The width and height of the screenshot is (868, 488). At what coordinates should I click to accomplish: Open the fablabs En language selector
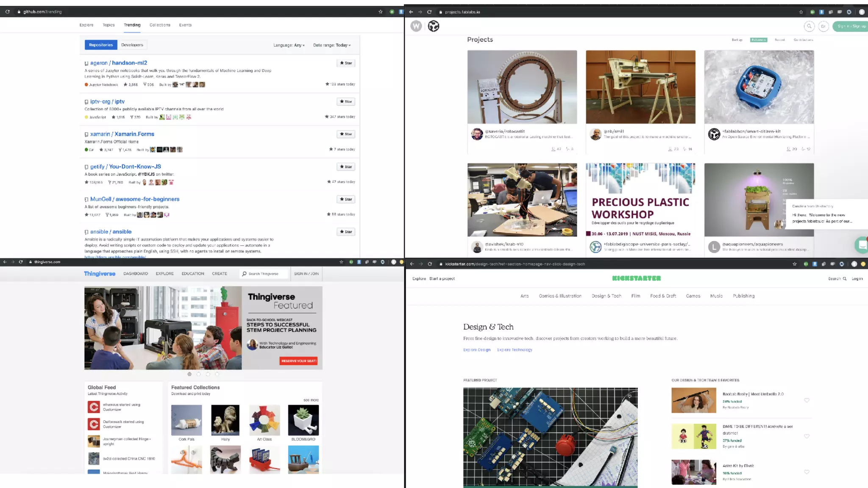(823, 26)
